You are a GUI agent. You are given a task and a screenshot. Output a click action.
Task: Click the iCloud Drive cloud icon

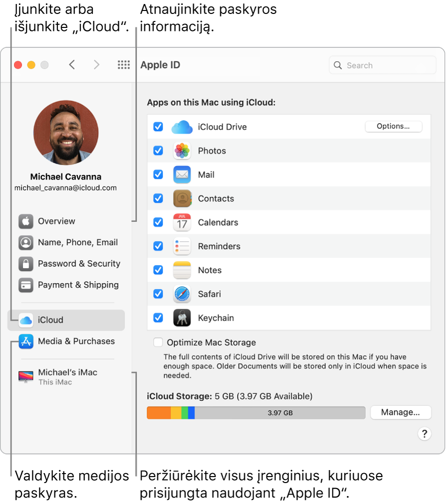(x=182, y=127)
